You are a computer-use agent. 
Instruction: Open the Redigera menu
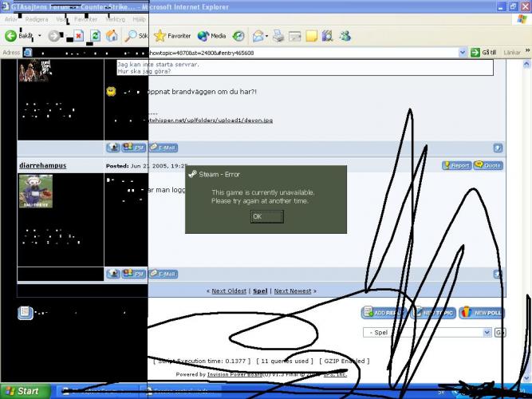(x=37, y=19)
